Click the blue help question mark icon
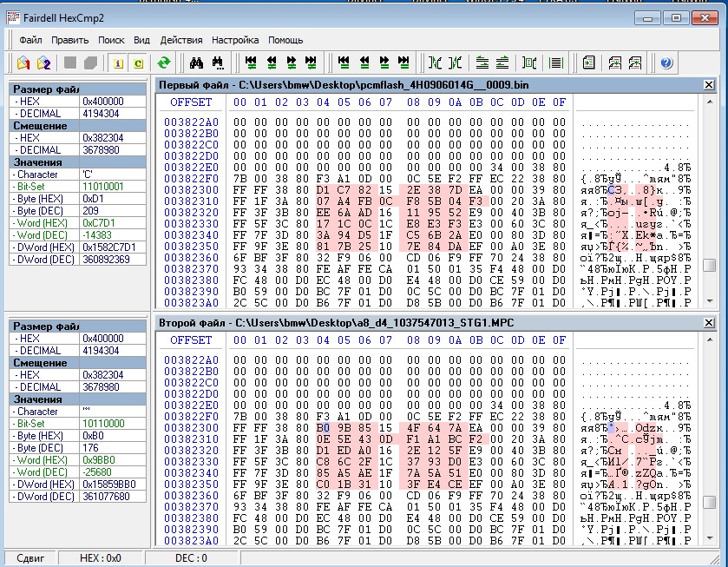The image size is (728, 567). click(x=666, y=63)
